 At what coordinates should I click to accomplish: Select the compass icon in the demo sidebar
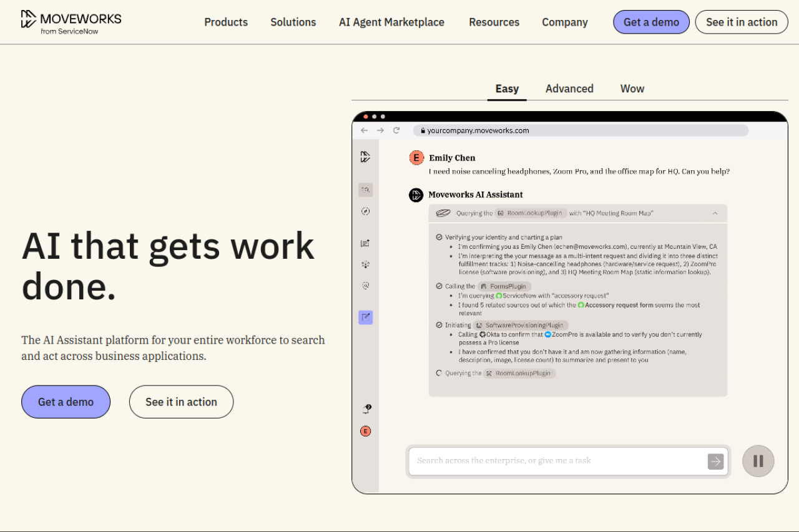coord(366,211)
